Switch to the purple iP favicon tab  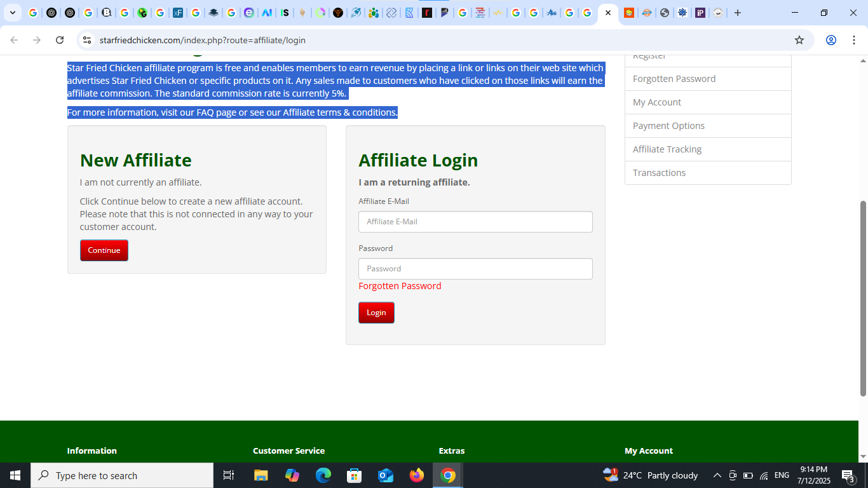tap(700, 13)
